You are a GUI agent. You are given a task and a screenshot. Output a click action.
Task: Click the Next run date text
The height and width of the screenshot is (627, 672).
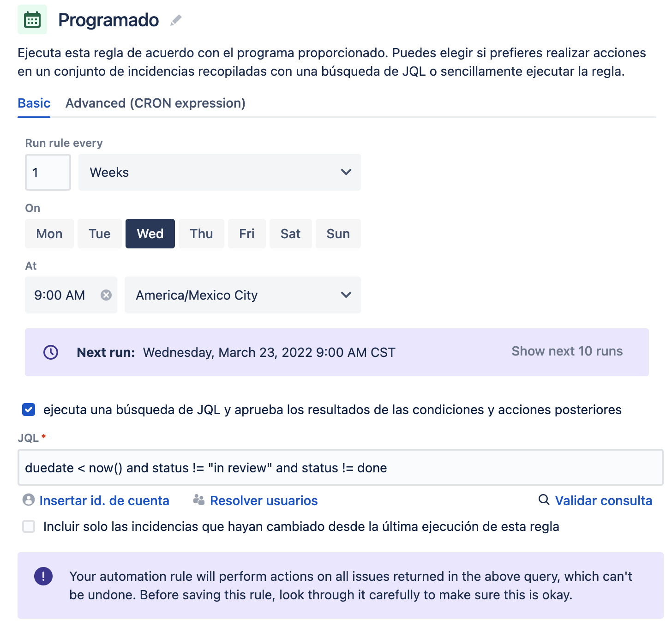point(269,352)
